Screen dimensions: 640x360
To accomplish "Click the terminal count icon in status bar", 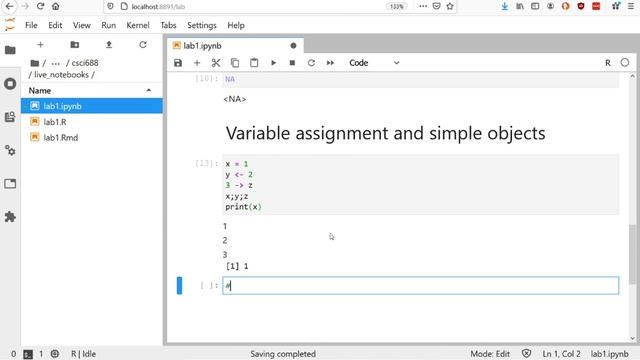I will pyautogui.click(x=28, y=354).
